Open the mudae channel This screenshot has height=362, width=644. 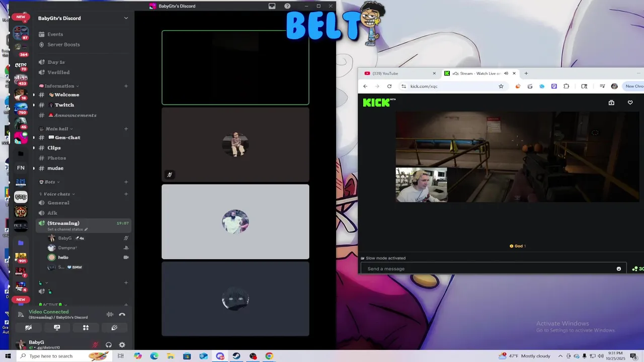pos(55,168)
